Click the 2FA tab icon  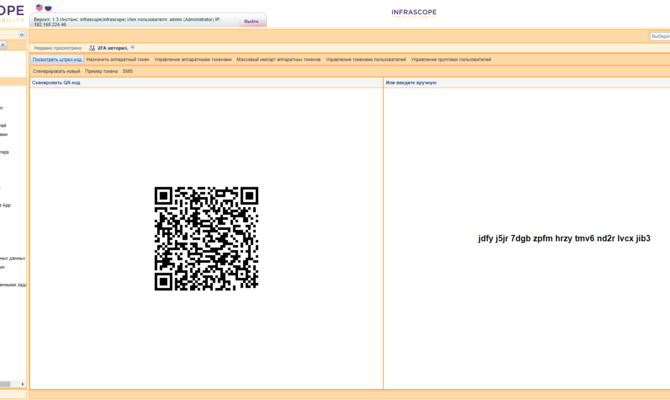click(x=92, y=48)
